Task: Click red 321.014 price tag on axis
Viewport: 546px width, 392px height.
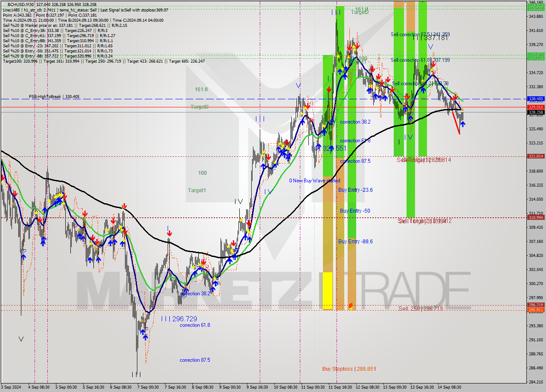Action: pos(536,156)
